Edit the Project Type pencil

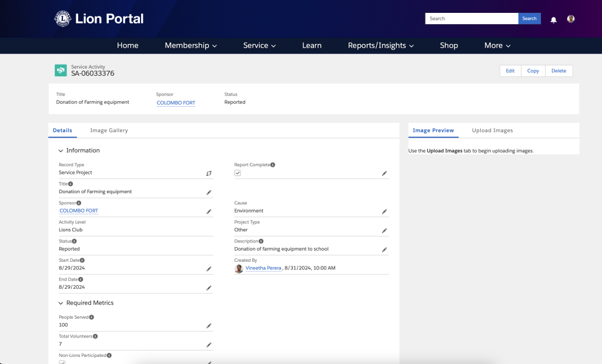pos(384,231)
